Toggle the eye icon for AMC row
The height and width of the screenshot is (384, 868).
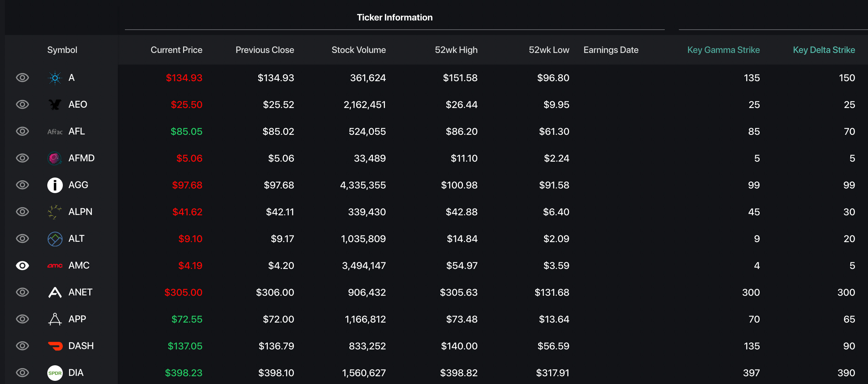pyautogui.click(x=23, y=265)
